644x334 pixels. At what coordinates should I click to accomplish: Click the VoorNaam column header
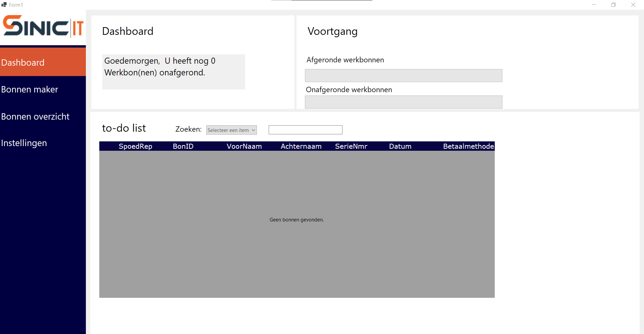click(244, 146)
